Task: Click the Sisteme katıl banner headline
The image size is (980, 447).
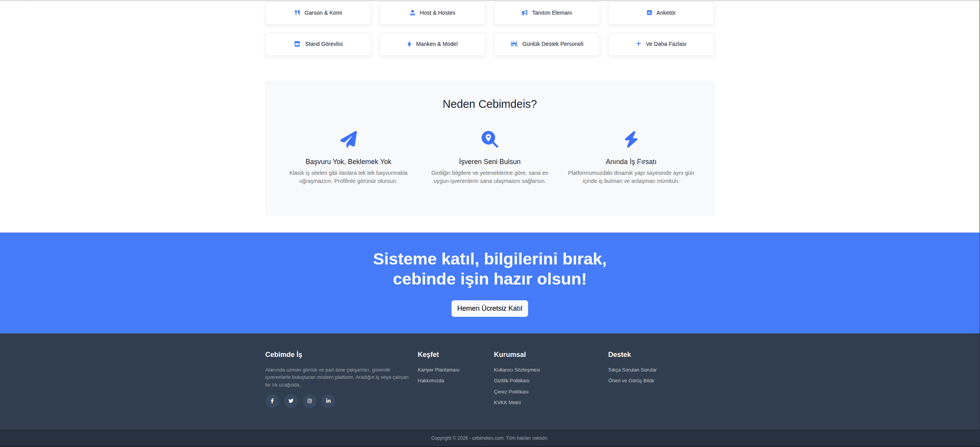Action: 490,268
